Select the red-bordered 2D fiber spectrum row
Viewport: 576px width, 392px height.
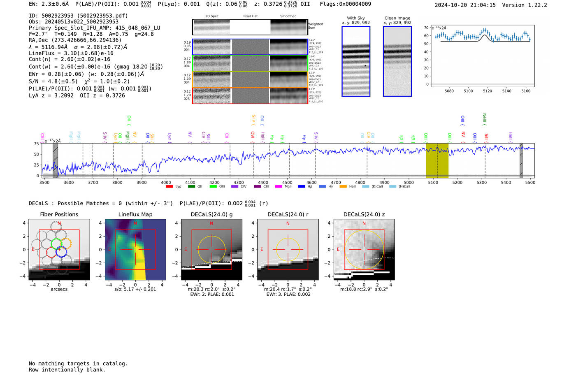coord(250,95)
